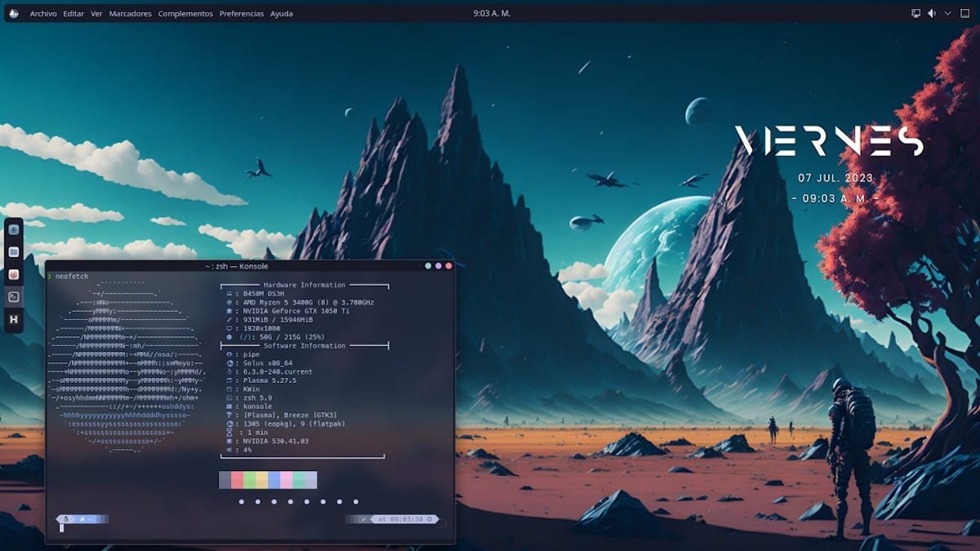Open the Complementos menu
The image size is (980, 551).
[x=185, y=14]
